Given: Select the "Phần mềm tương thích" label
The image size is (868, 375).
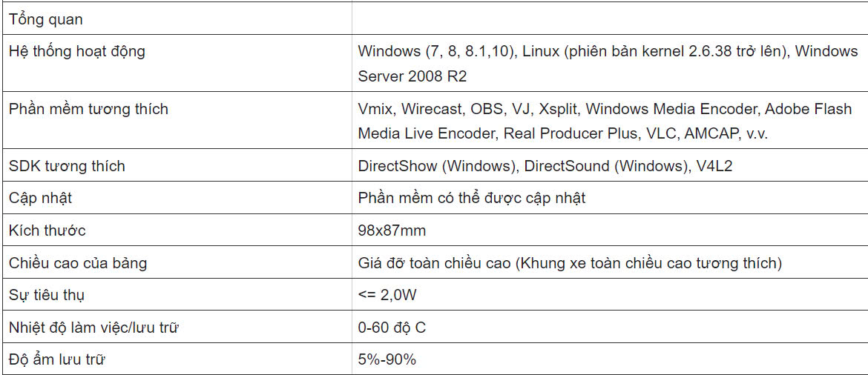Looking at the screenshot, I should coord(88,109).
